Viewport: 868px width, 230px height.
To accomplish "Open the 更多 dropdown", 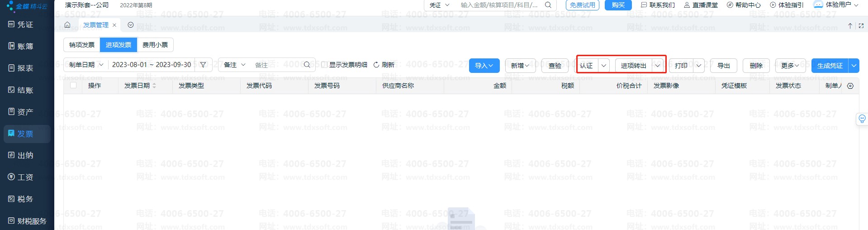I will pyautogui.click(x=790, y=66).
